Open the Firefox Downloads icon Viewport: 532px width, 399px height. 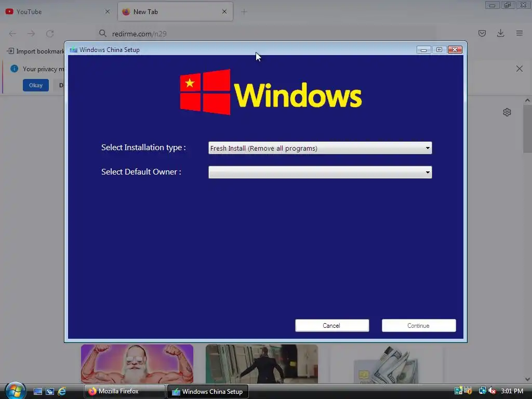[500, 33]
